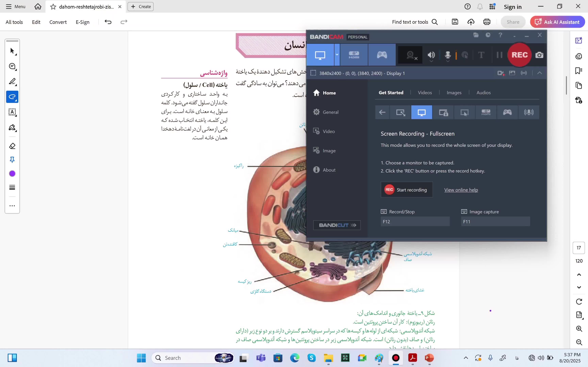Toggle speaker sound recording in Bandicam
Screen dimensions: 588x367
coord(431,55)
